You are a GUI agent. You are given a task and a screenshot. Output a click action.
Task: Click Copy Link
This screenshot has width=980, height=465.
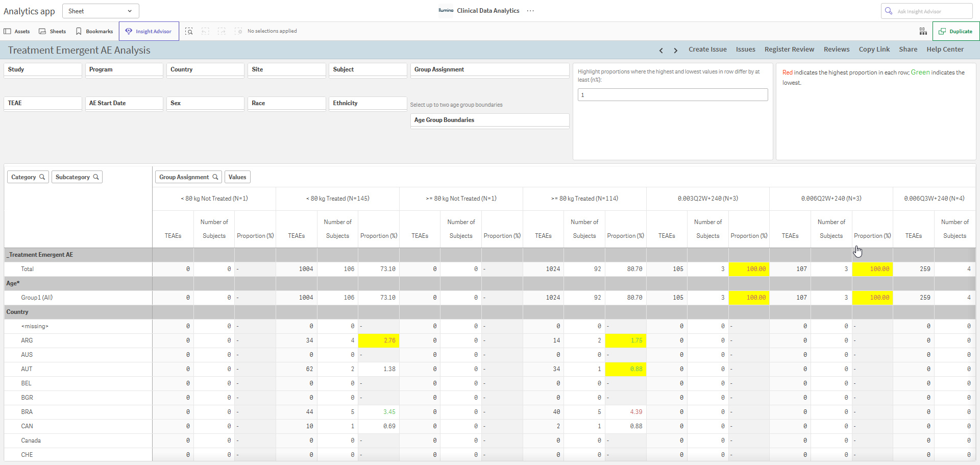874,50
